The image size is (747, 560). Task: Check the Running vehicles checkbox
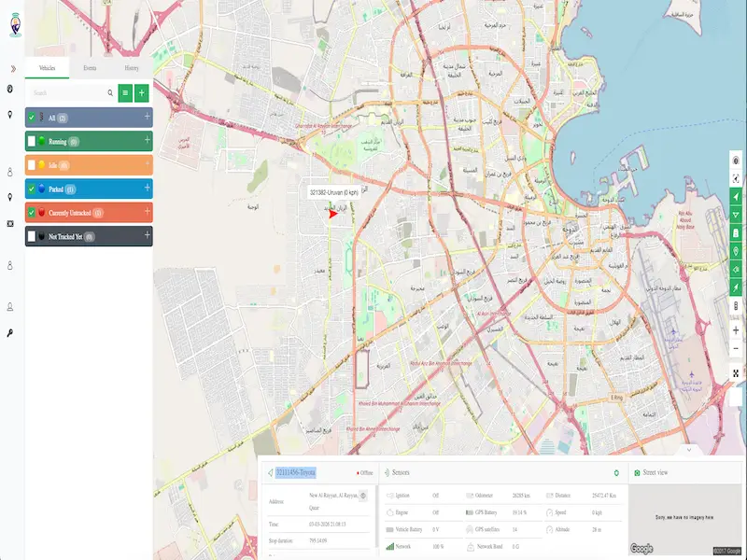tap(31, 141)
